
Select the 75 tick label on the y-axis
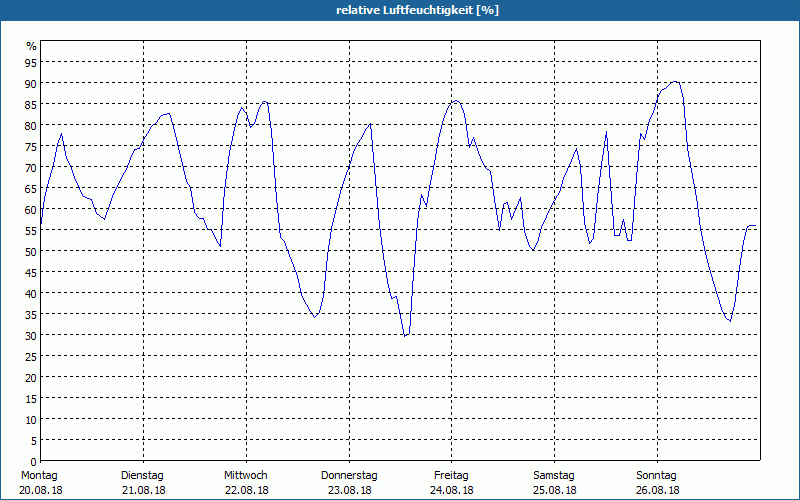(31, 146)
